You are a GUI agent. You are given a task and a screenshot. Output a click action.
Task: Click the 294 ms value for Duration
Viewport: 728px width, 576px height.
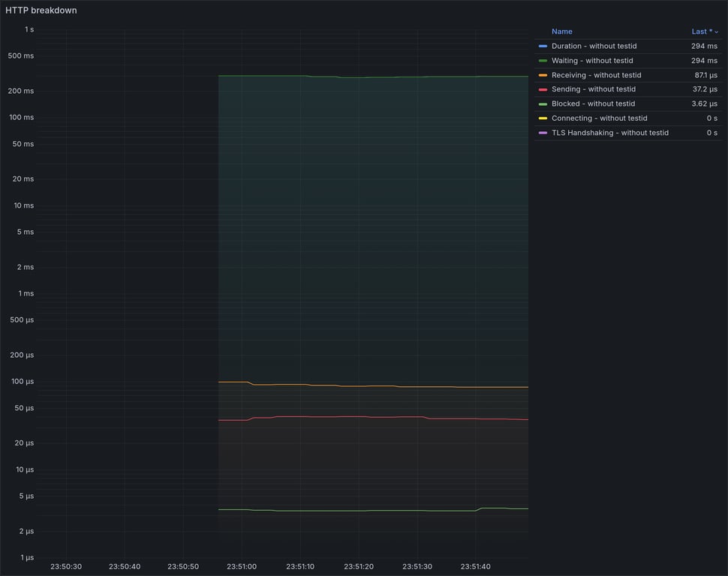click(704, 46)
